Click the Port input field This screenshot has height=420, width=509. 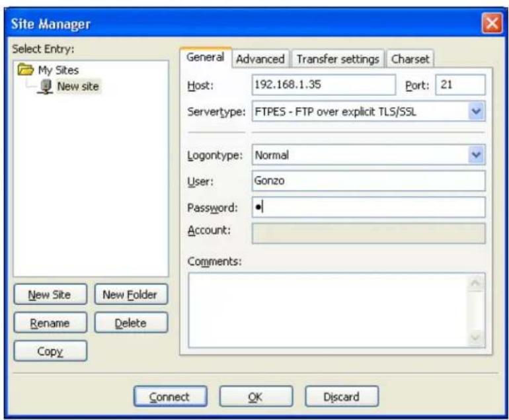(x=460, y=85)
